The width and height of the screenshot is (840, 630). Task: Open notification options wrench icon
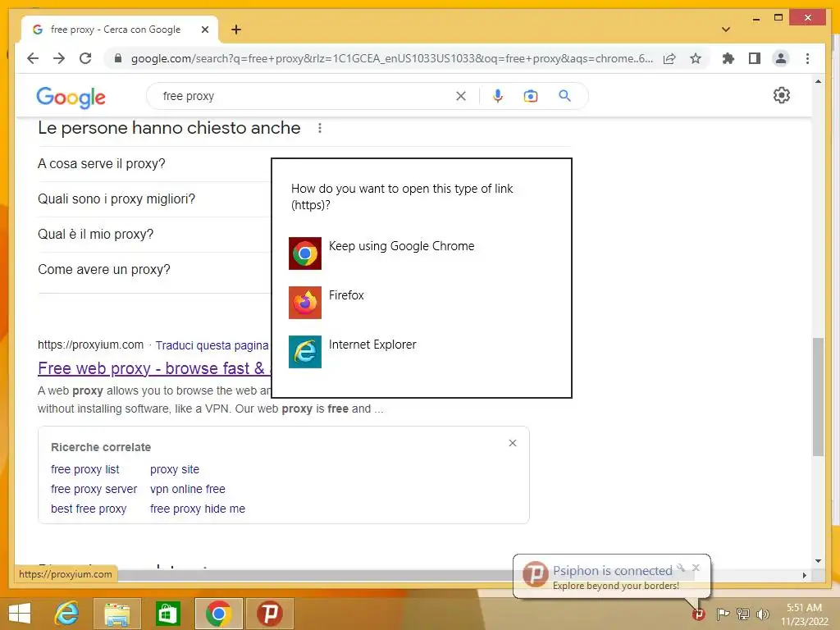coord(681,568)
